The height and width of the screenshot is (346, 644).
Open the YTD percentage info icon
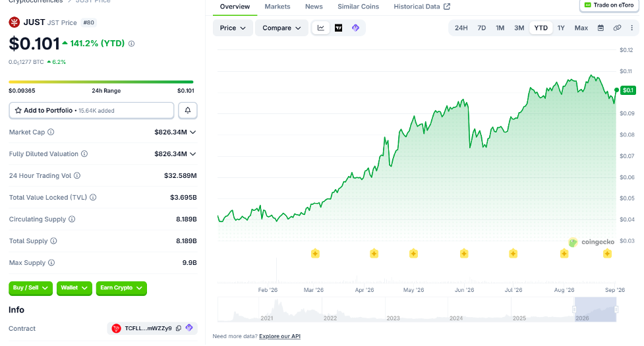coord(131,43)
